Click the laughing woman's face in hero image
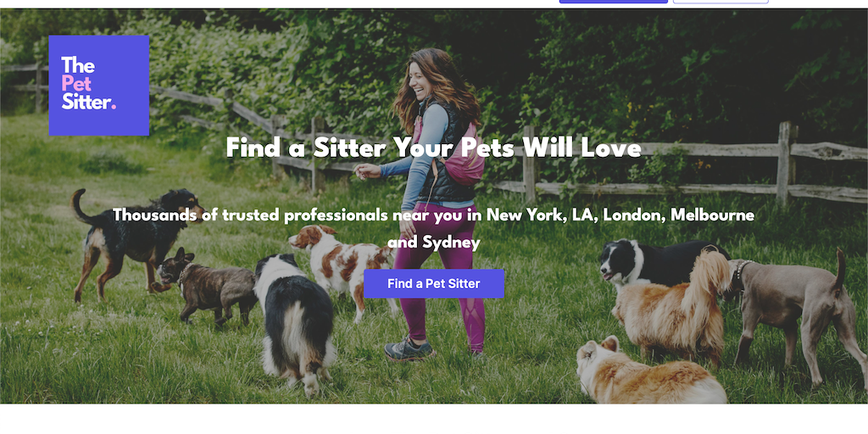 coord(419,79)
